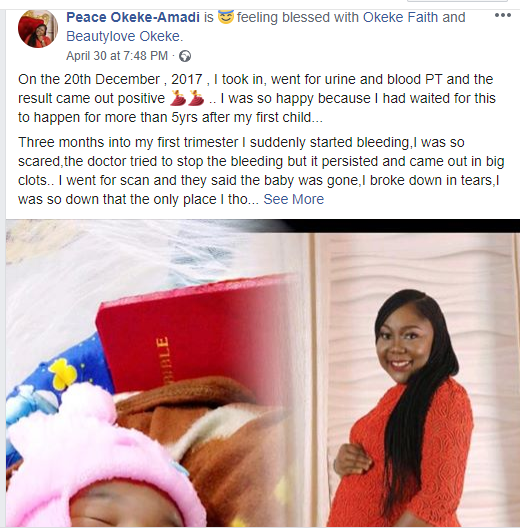Click the feeling blessed halo emoji
This screenshot has width=520, height=532.
(226, 17)
